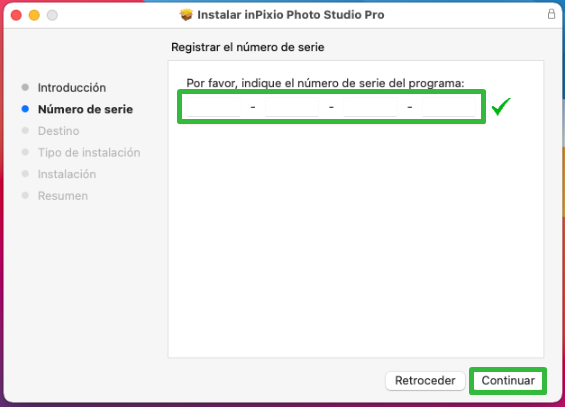Continue to the next installer step
Screen dimensions: 565x407
click(508, 381)
